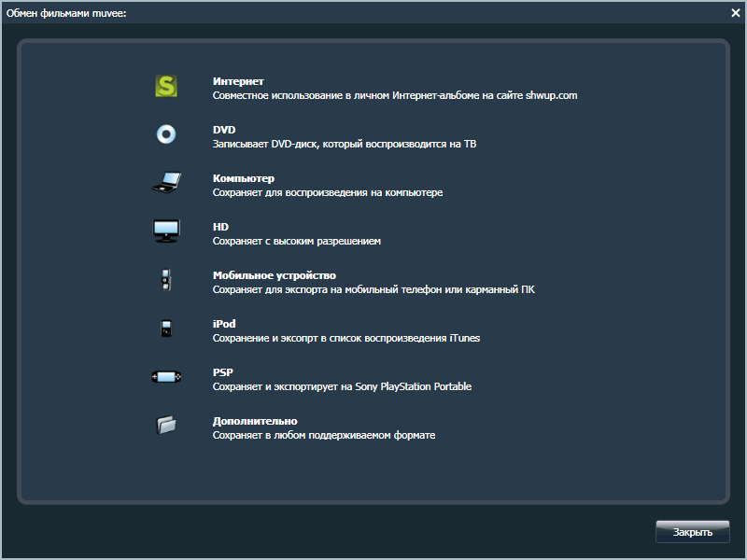The height and width of the screenshot is (560, 747).
Task: Choose the PSP export label
Action: [x=222, y=372]
